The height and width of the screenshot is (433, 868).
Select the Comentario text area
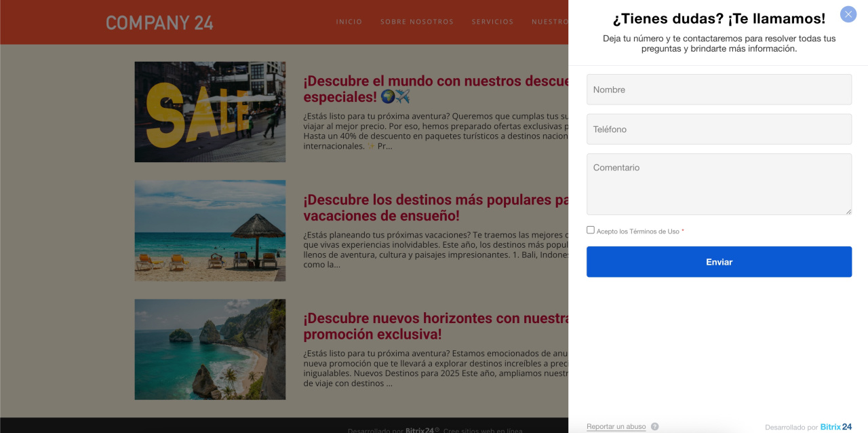tap(718, 184)
